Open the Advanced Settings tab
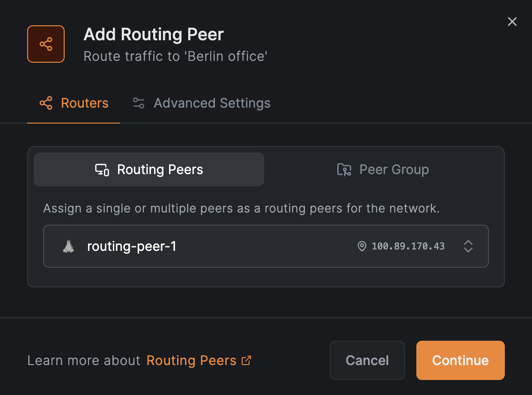 point(212,103)
